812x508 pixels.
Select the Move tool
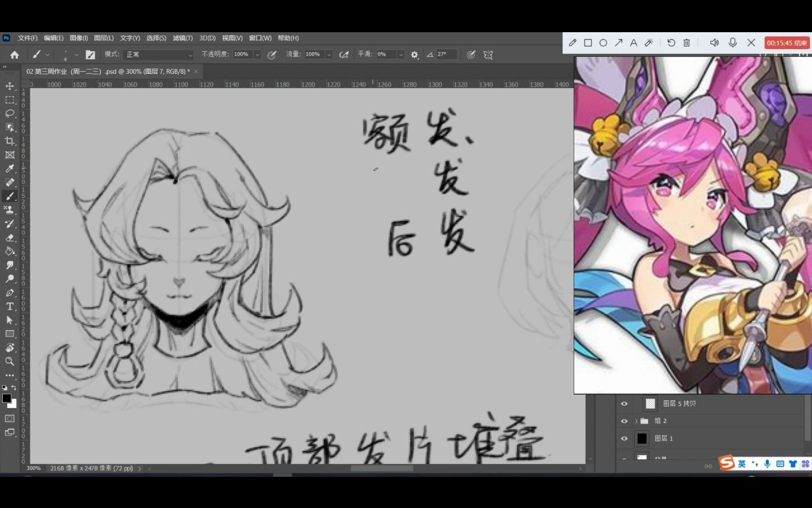tap(9, 86)
